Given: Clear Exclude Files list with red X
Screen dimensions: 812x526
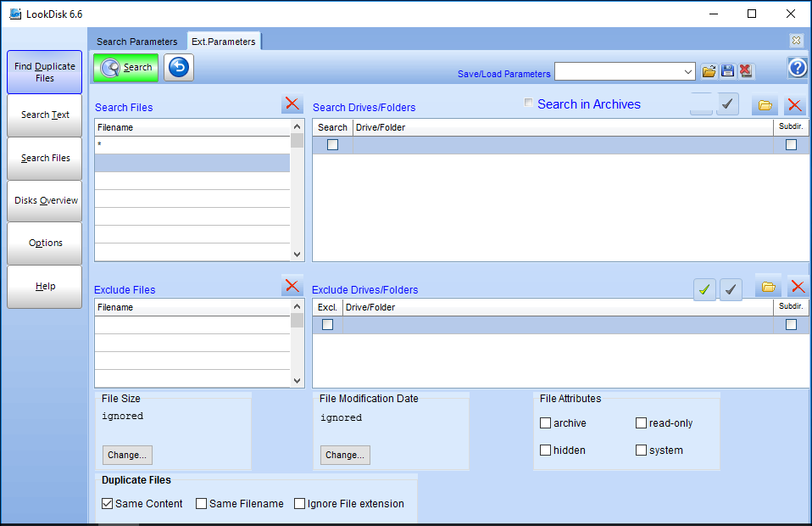Looking at the screenshot, I should click(292, 286).
